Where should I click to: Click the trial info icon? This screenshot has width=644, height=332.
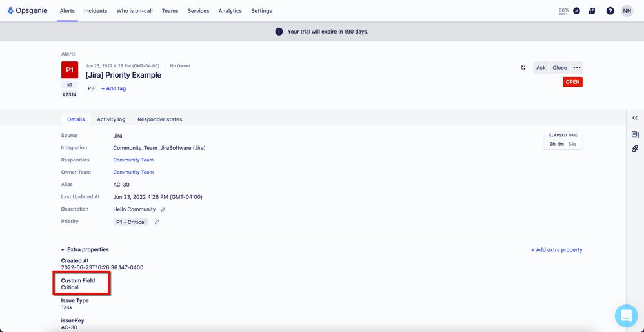point(279,32)
